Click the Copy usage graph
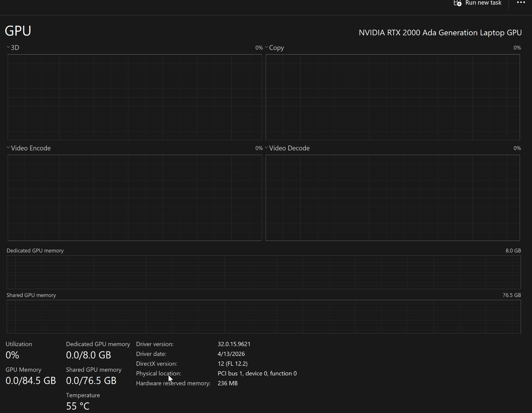The width and height of the screenshot is (532, 413). click(x=393, y=97)
